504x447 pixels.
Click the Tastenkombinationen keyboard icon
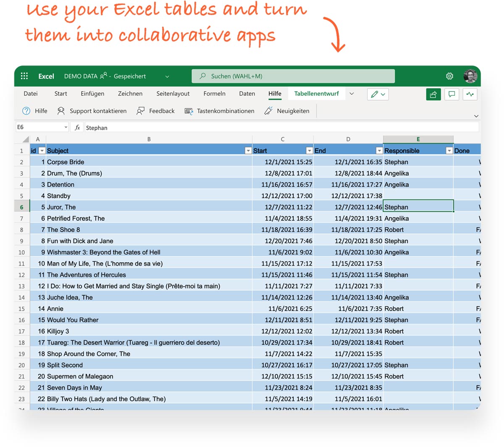[188, 111]
